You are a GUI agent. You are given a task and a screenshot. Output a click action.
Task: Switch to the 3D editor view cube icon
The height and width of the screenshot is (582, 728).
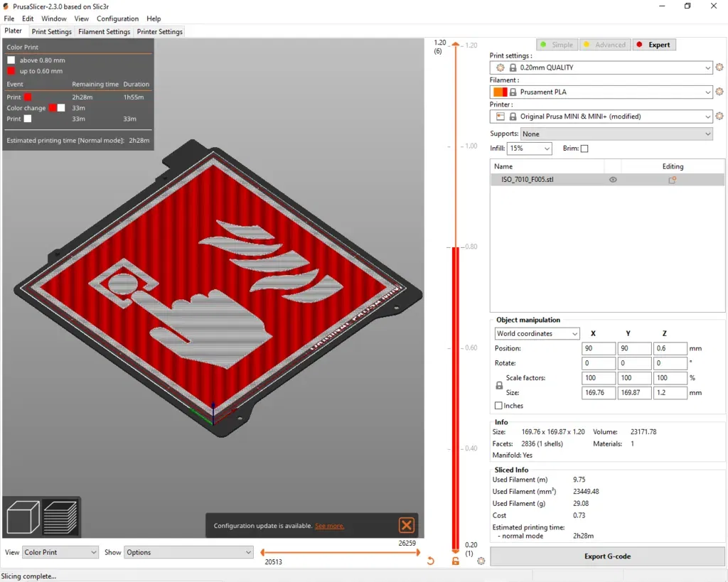(x=23, y=517)
